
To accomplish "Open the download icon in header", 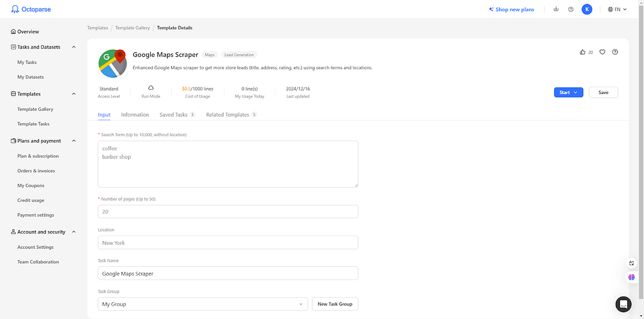I will 556,9.
